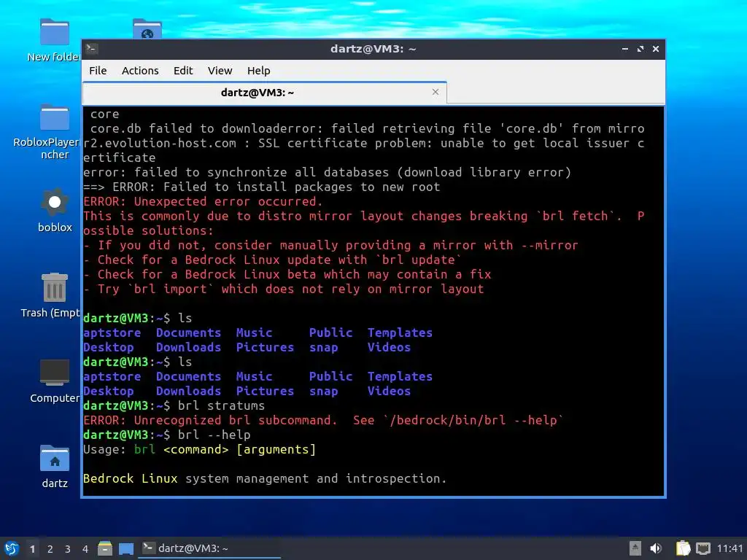The height and width of the screenshot is (560, 747).
Task: Open the Edit menu
Action: (183, 71)
